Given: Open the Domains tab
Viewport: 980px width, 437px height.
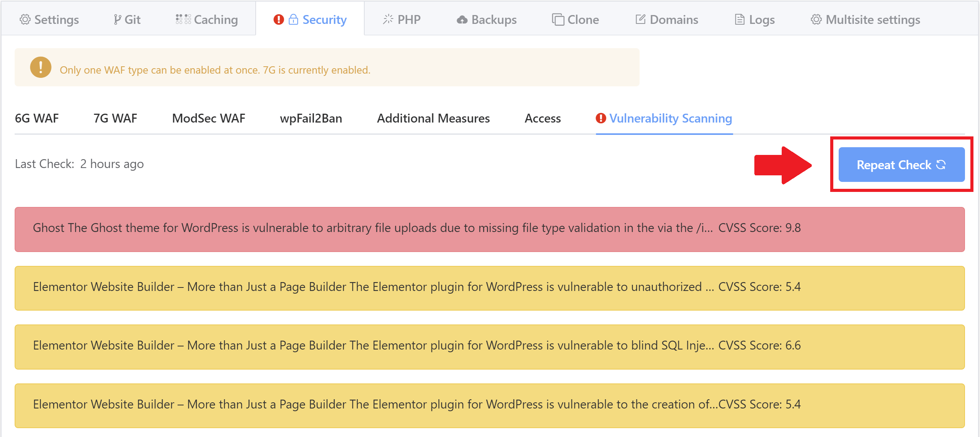Looking at the screenshot, I should 667,20.
